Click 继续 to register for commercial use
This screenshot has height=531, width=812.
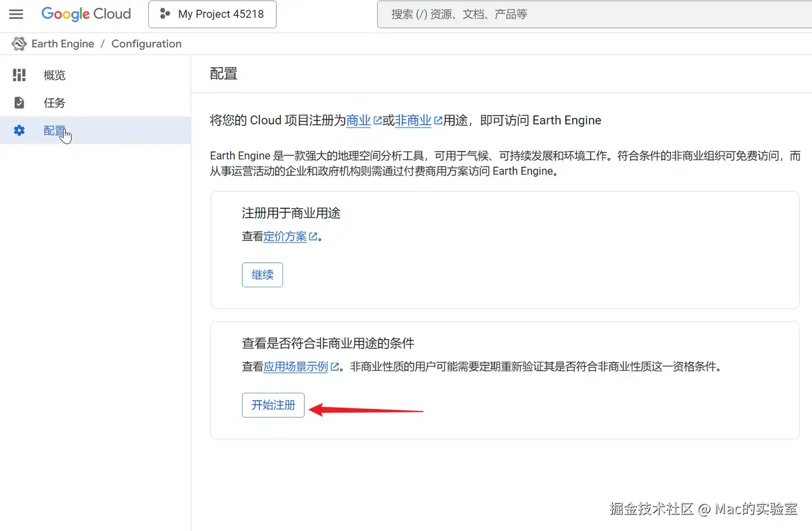pyautogui.click(x=262, y=275)
